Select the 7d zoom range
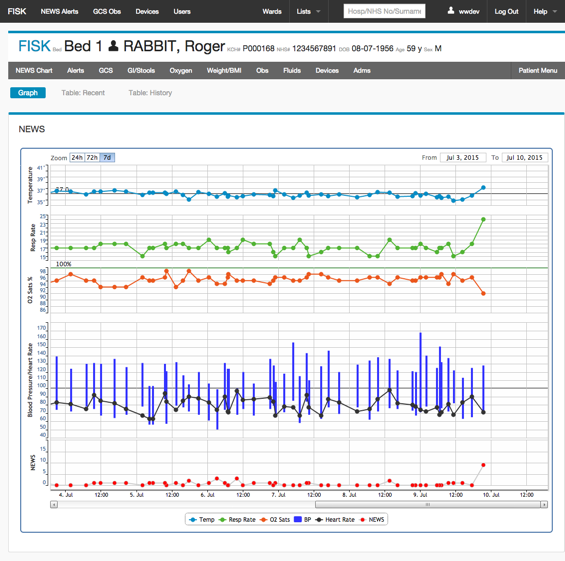This screenshot has width=565, height=561. (107, 157)
